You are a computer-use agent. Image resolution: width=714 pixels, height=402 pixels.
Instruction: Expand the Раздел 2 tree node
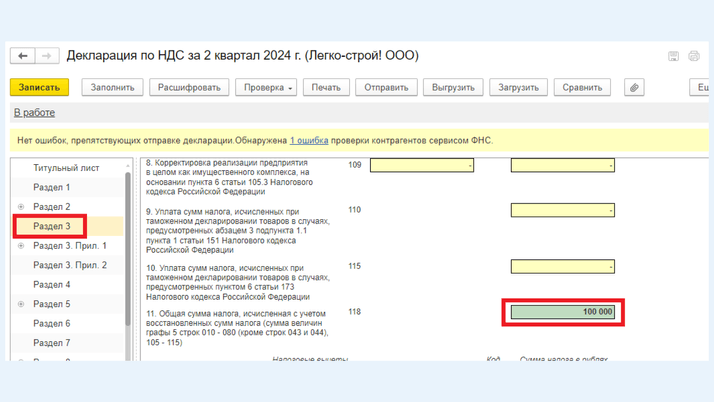pyautogui.click(x=21, y=207)
